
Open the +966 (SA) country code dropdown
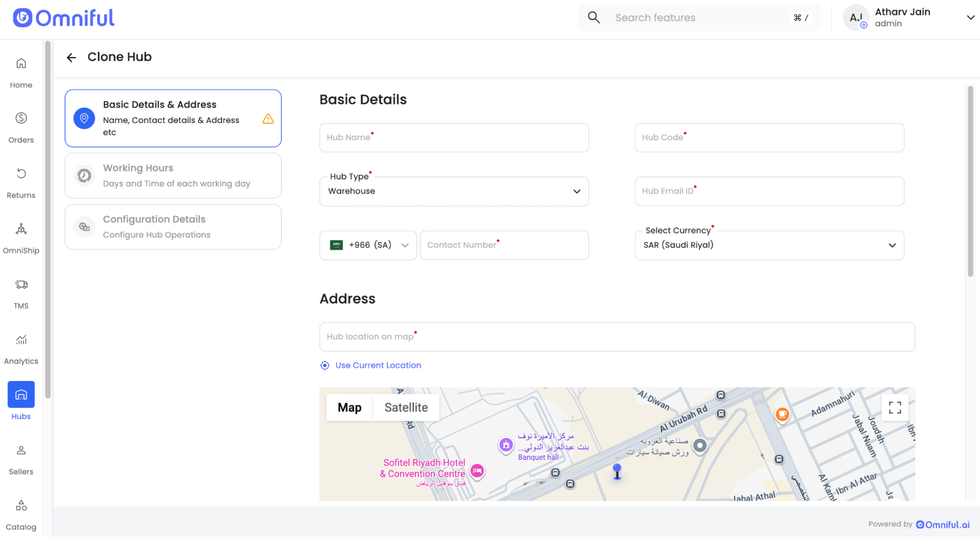[369, 245]
